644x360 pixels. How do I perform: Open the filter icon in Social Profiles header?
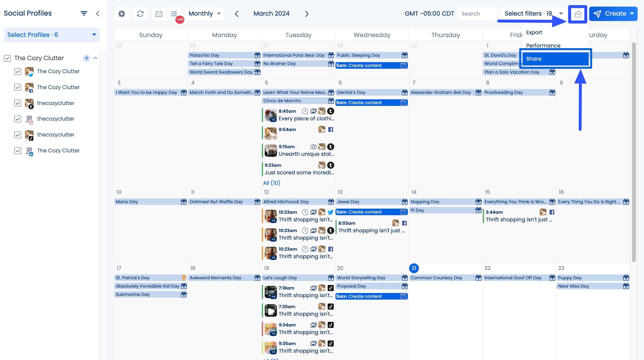click(84, 13)
